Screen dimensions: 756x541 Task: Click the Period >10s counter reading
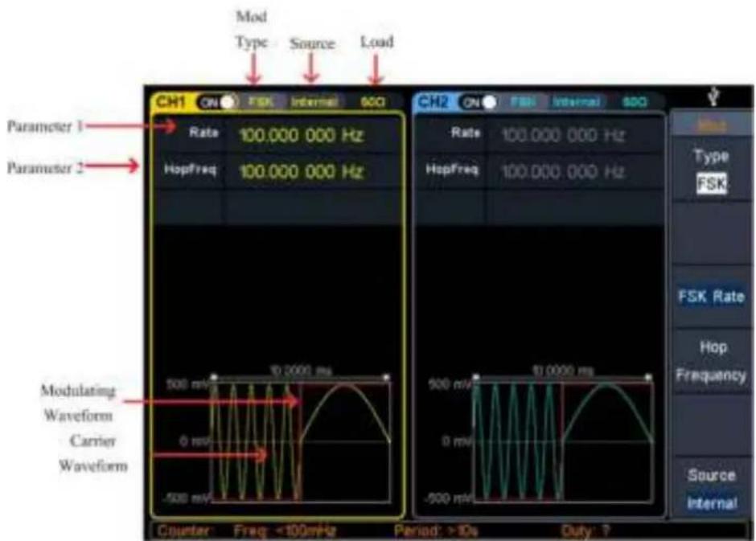point(436,531)
